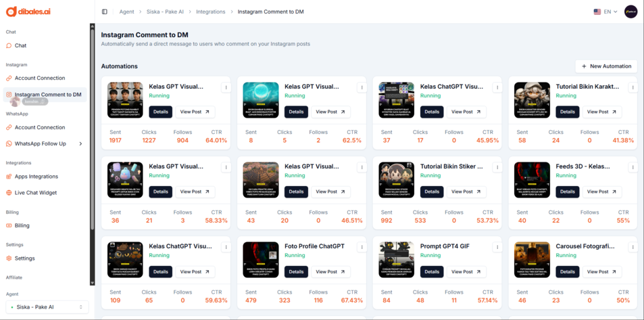Open Apps Integrations page
Image resolution: width=644 pixels, height=320 pixels.
[36, 177]
